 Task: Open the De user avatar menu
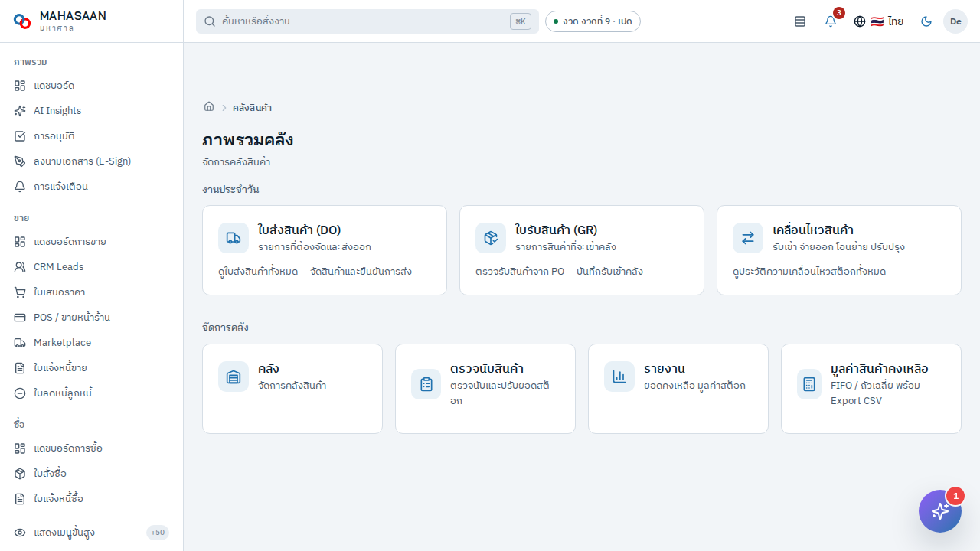click(x=955, y=21)
